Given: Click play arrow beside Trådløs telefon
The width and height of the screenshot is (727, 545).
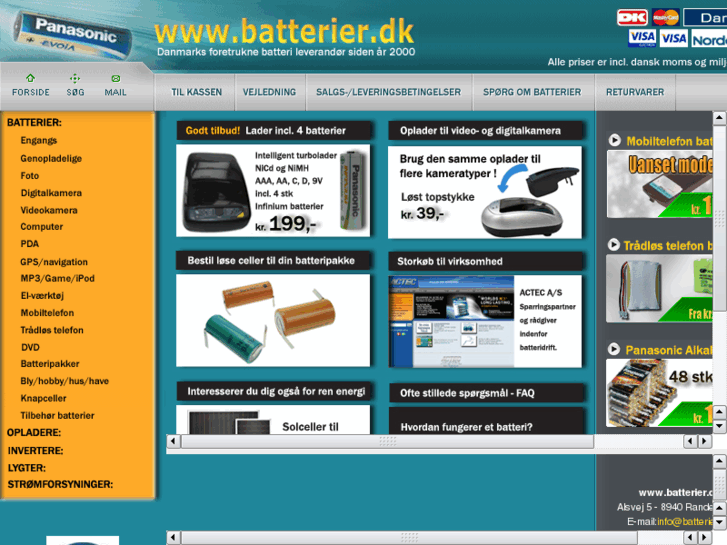Looking at the screenshot, I should [613, 244].
